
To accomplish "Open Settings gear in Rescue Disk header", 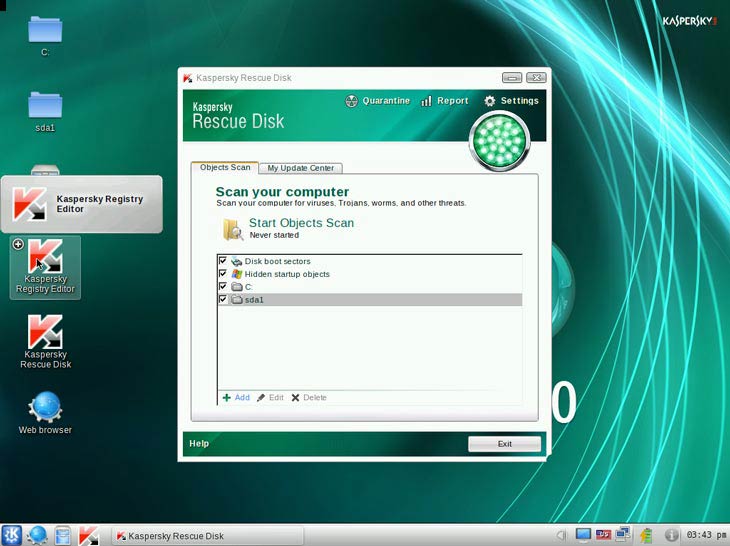I will (511, 101).
